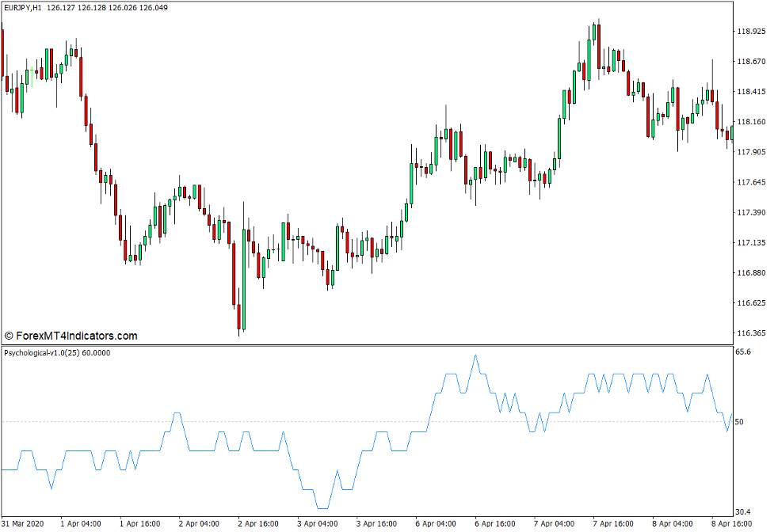Click the 7 Apr 16:00 time label
The image size is (774, 532).
tap(613, 523)
